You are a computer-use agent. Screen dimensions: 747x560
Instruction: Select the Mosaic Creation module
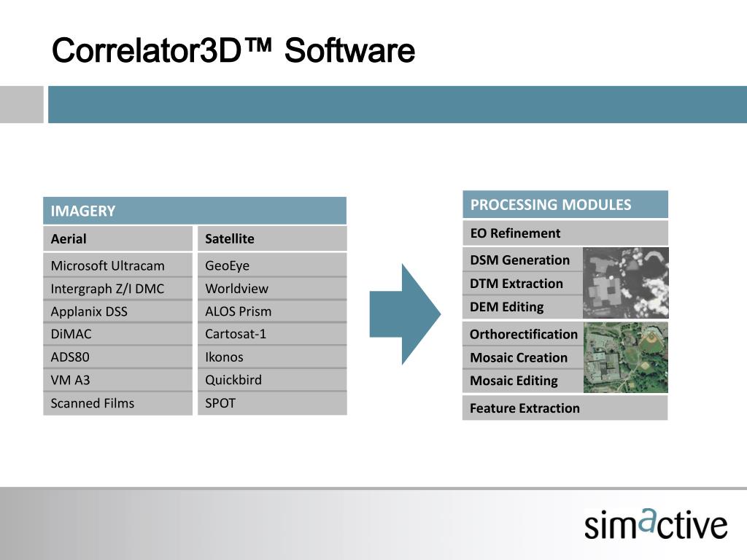[x=522, y=357]
